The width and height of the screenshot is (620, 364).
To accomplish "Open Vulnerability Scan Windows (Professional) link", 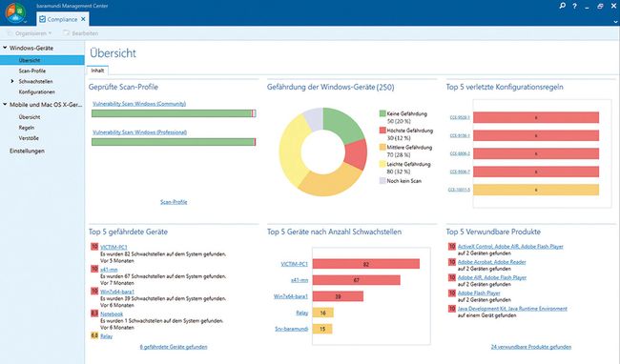I will pyautogui.click(x=139, y=132).
